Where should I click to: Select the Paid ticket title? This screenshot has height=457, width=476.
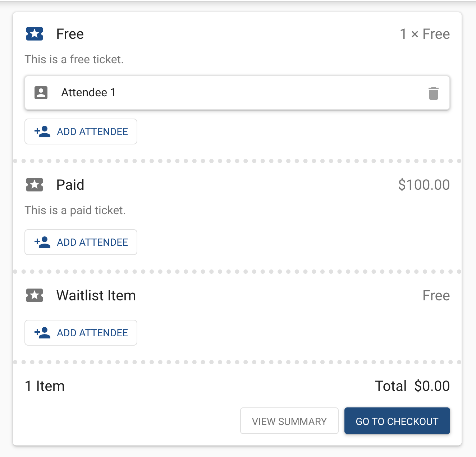(x=70, y=185)
